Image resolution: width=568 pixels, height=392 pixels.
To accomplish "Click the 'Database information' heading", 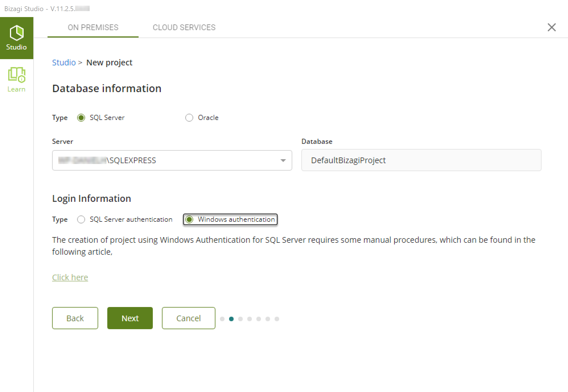I will click(x=107, y=88).
